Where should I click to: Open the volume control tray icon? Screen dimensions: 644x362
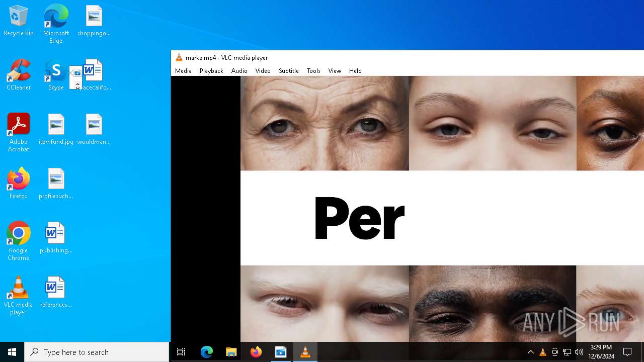pyautogui.click(x=579, y=352)
